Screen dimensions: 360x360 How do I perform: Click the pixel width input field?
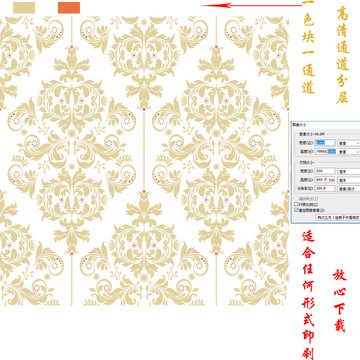tap(325, 143)
